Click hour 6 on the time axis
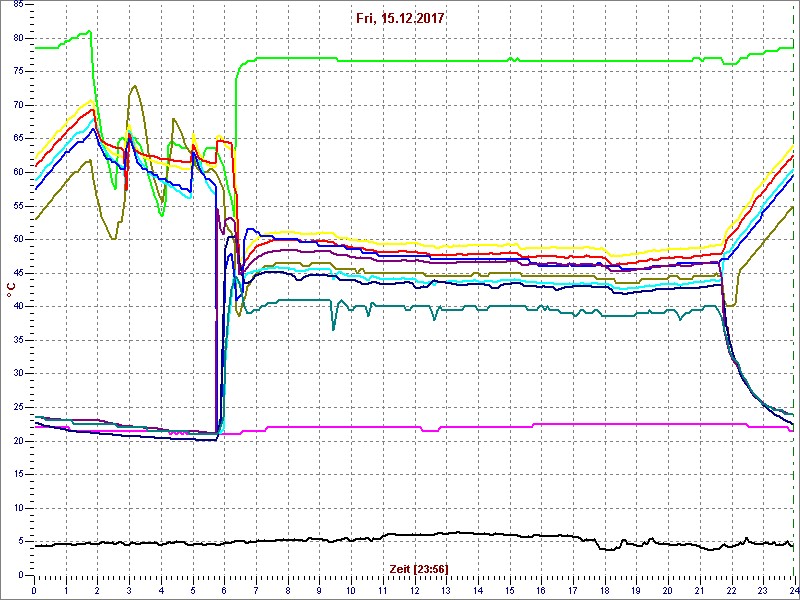Viewport: 800px width, 600px height. [x=224, y=591]
